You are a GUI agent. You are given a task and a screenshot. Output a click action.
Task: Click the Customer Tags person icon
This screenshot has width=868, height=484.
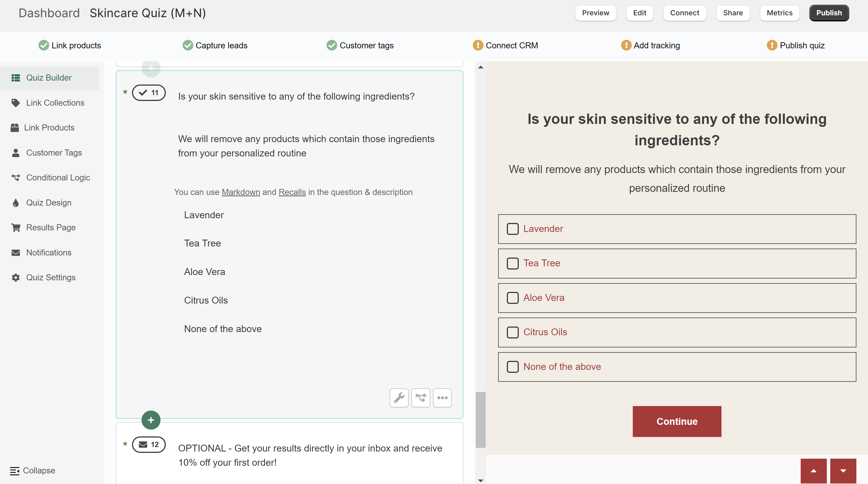(x=16, y=153)
